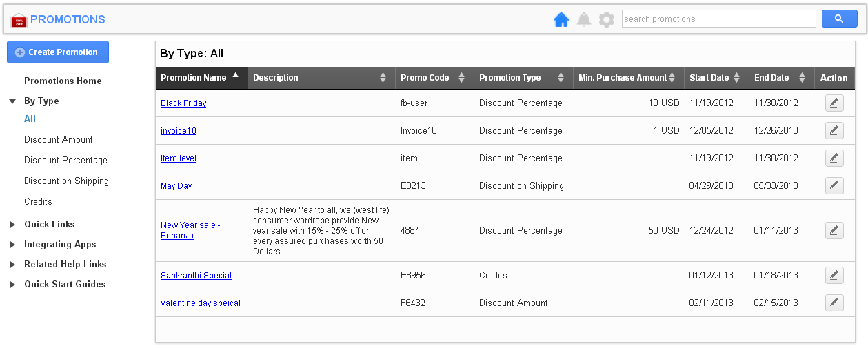This screenshot has height=348, width=868.
Task: Go to Promotions Home
Action: coord(63,81)
